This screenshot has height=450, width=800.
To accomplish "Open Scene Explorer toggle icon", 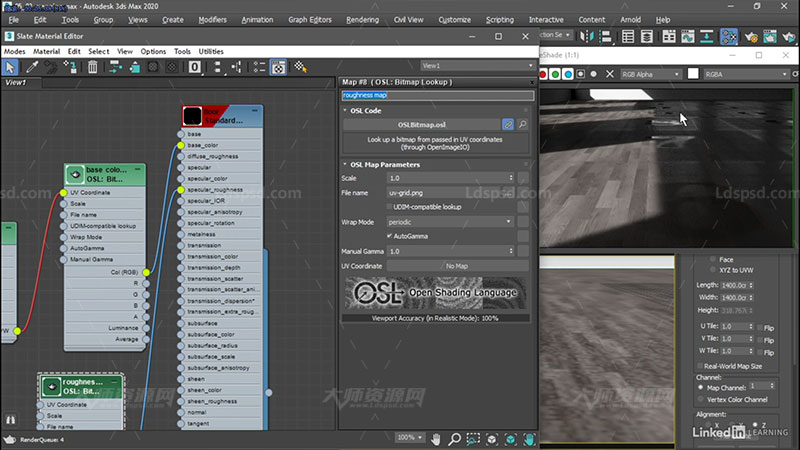I will [628, 37].
